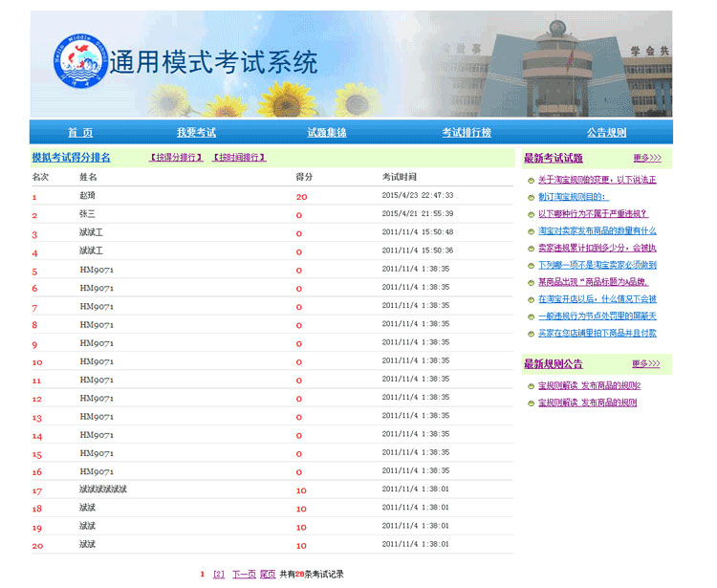Open question 卖家违规累计扣到多少分
This screenshot has height=588, width=717.
(x=597, y=249)
